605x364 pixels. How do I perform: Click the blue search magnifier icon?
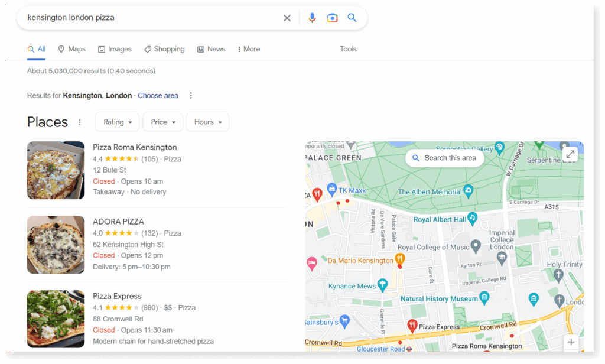coord(352,18)
